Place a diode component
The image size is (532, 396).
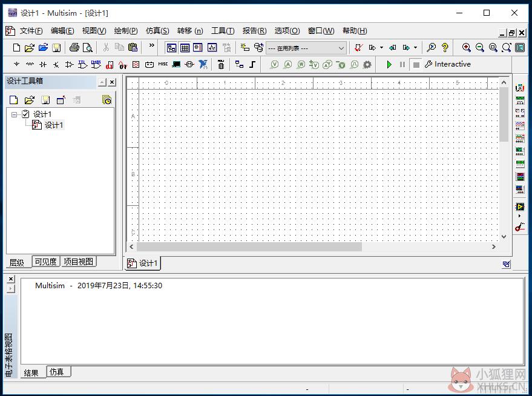[x=43, y=64]
